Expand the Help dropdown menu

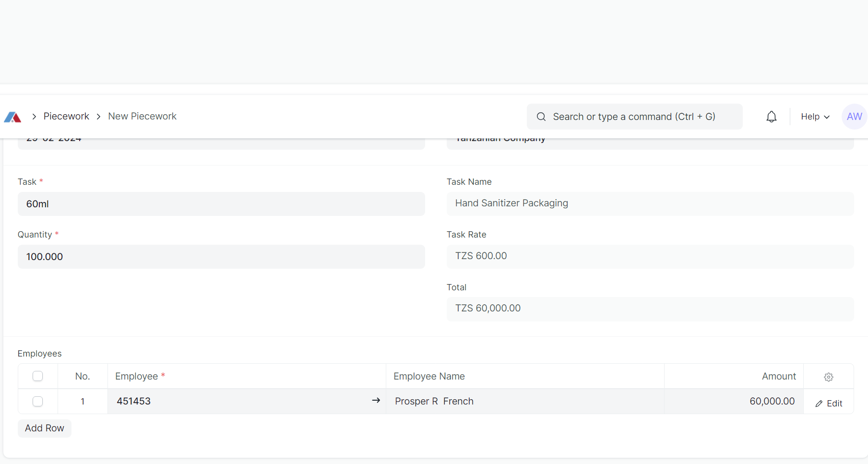coord(815,117)
